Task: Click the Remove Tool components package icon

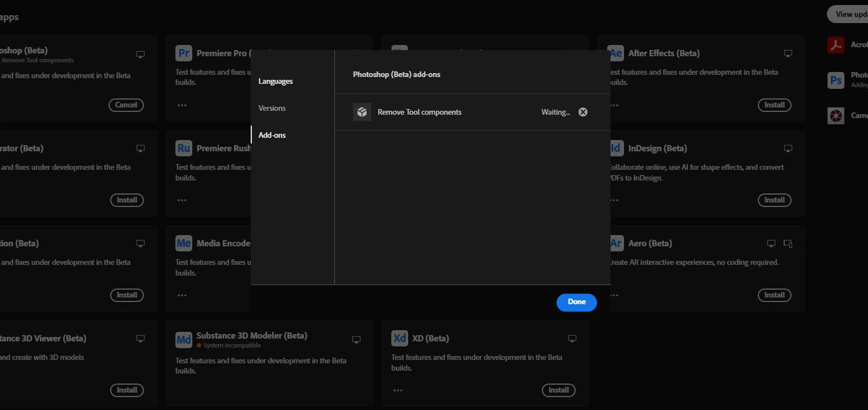Action: [362, 112]
